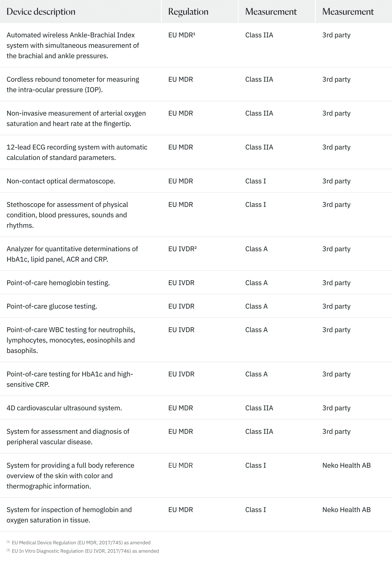Click the Regulation column header

188,12
